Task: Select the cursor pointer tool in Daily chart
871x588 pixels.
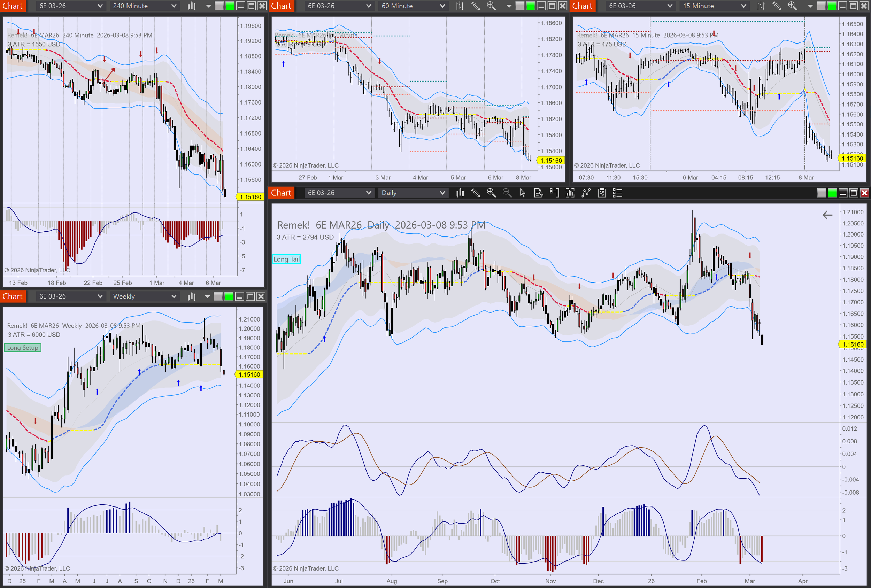Action: 523,193
